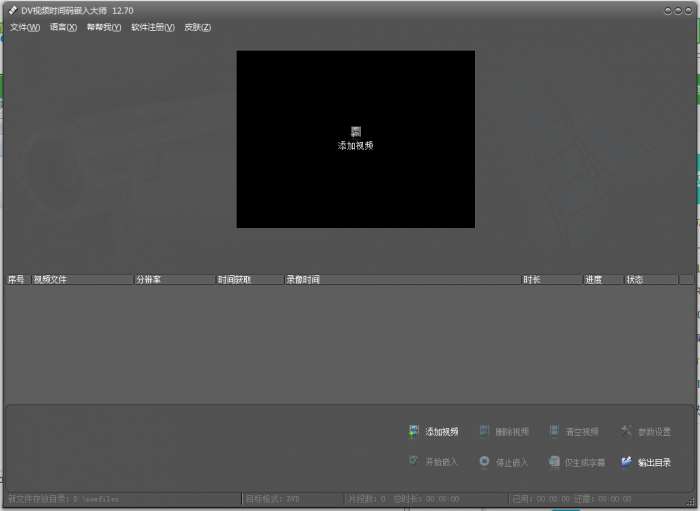
Task: Sort by the 序号 column header
Action: [17, 279]
